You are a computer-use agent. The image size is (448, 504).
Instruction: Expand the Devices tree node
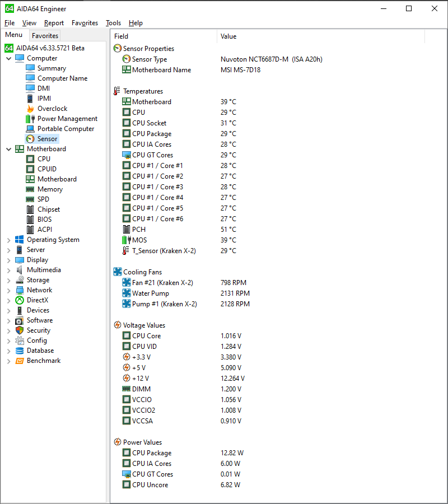point(8,310)
